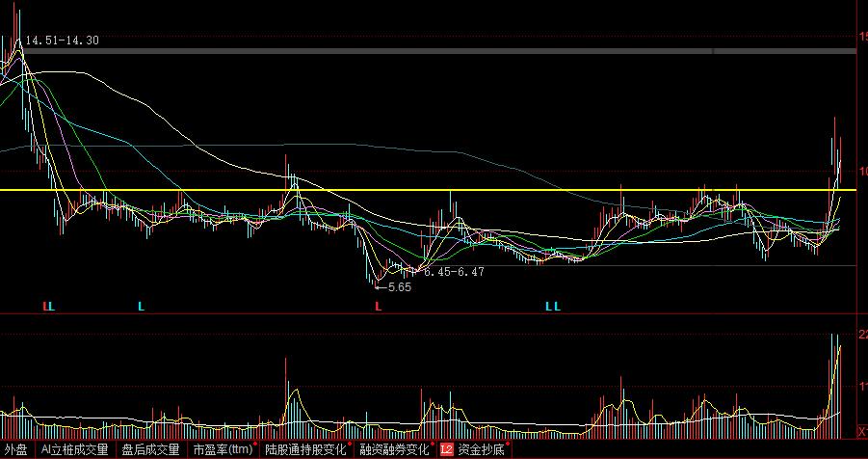Click the 5.65 low price label
868x459 pixels.
[x=400, y=287]
